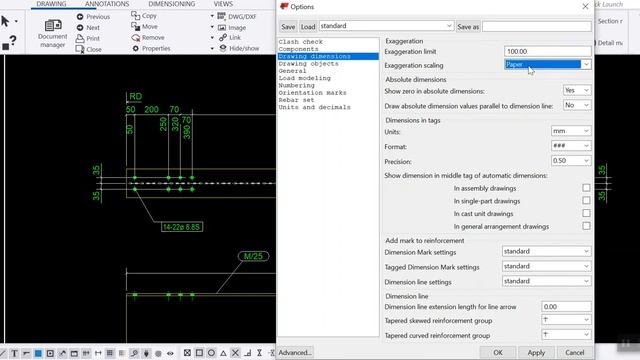Open the Precision dropdown
640x360 pixels.
coord(571,161)
